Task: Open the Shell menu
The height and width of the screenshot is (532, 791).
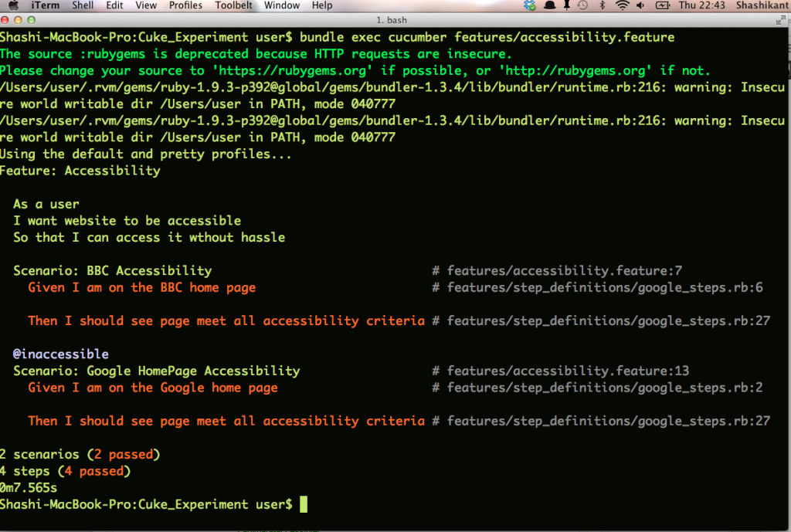Action: click(x=83, y=5)
